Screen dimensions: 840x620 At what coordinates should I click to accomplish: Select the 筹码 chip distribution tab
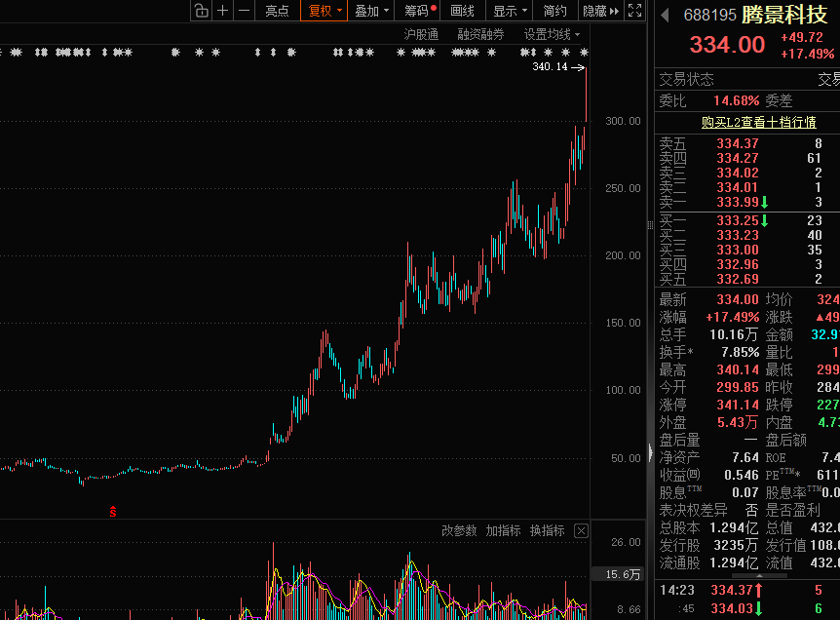click(x=419, y=11)
